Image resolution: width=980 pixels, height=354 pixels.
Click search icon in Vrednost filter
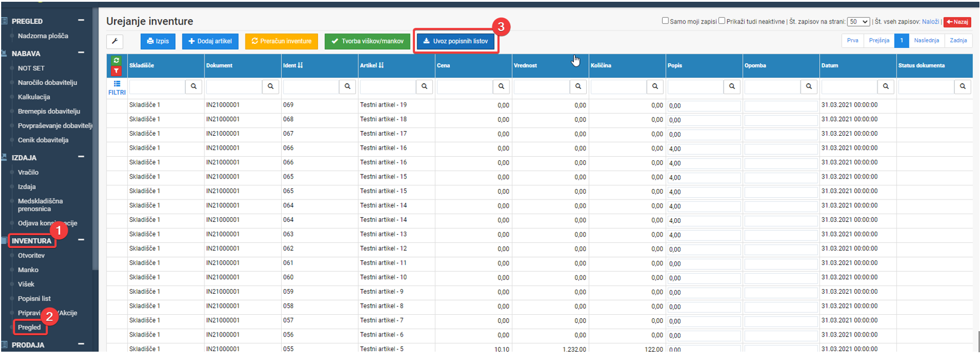[x=579, y=87]
